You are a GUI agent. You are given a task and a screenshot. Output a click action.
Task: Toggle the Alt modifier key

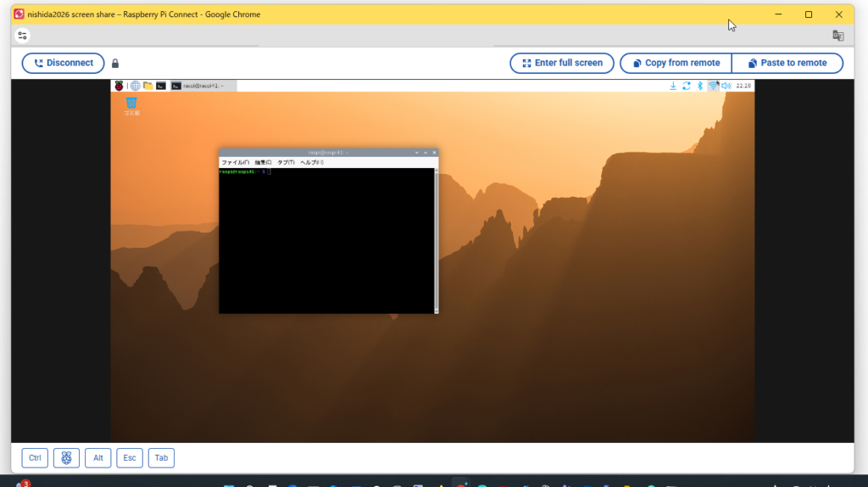tap(98, 458)
